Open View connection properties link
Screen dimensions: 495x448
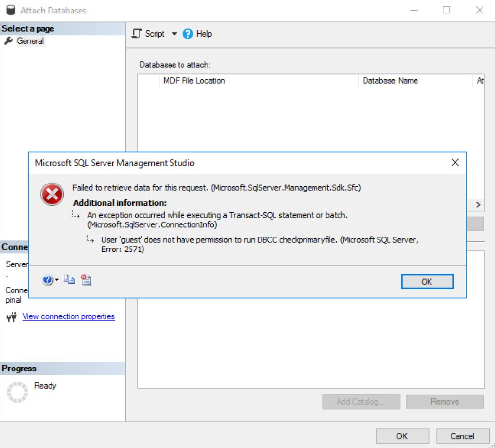(x=68, y=316)
